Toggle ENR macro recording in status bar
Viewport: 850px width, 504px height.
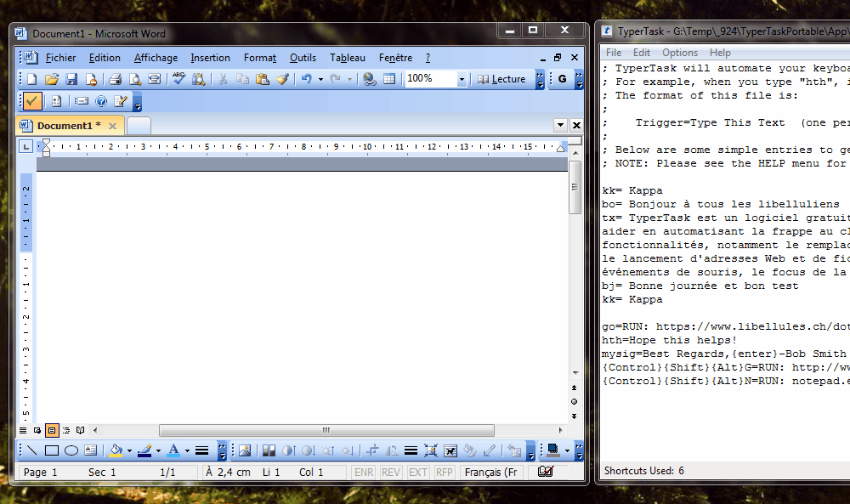364,472
